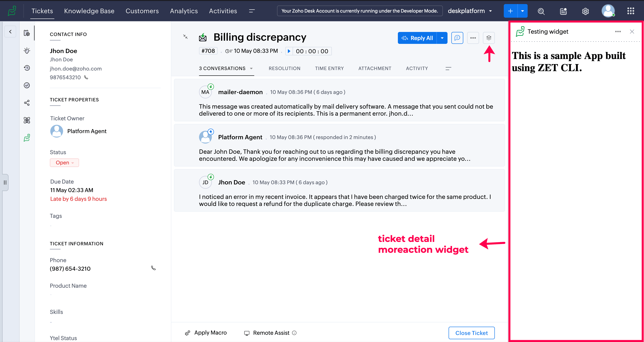Open the more modules menu in the top navigation

[x=252, y=11]
